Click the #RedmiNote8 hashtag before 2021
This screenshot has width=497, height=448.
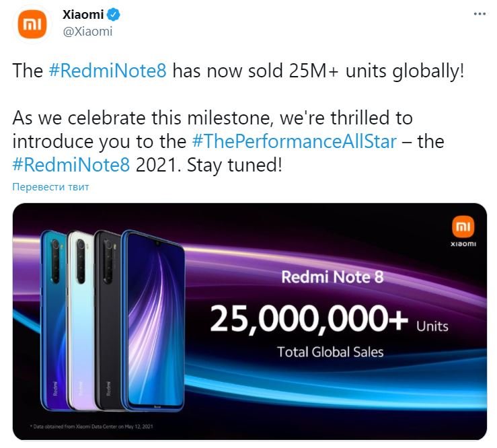pyautogui.click(x=70, y=165)
